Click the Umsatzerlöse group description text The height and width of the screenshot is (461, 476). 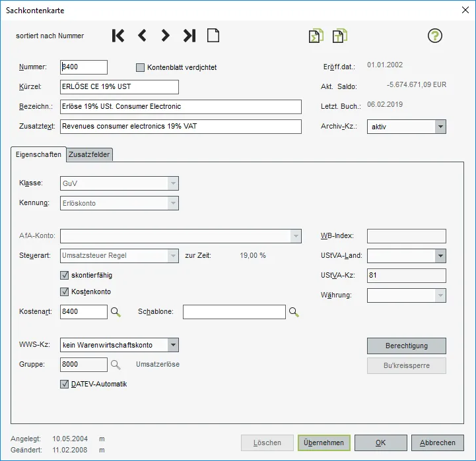pyautogui.click(x=158, y=364)
